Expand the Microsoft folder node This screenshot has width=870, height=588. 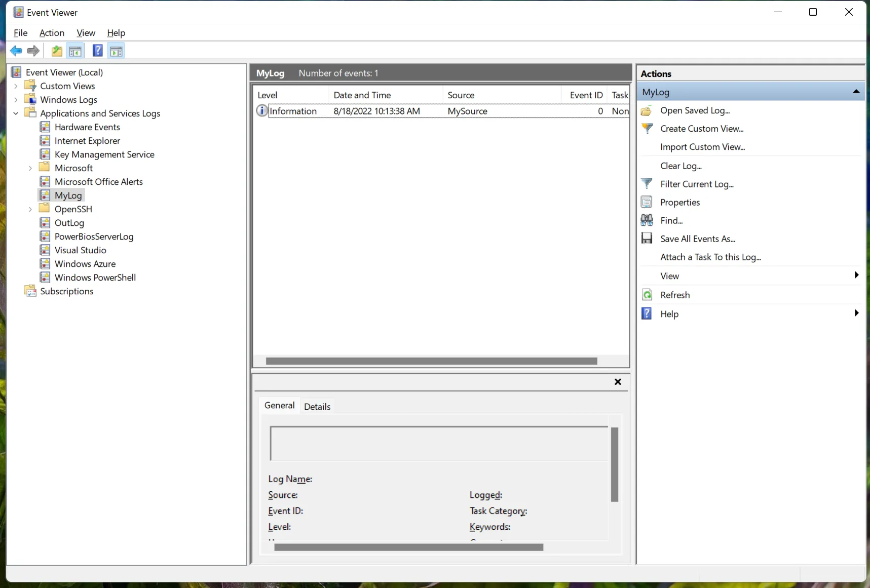30,168
